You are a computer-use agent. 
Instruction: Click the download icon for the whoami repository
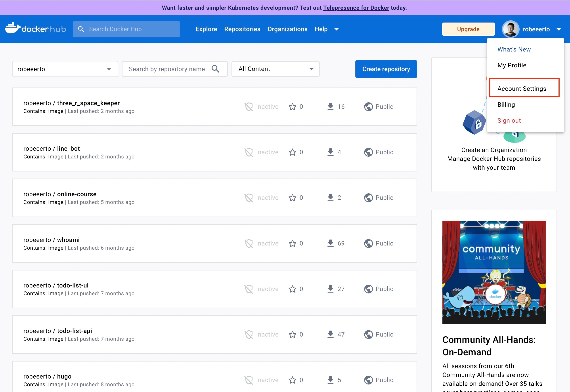click(x=331, y=243)
